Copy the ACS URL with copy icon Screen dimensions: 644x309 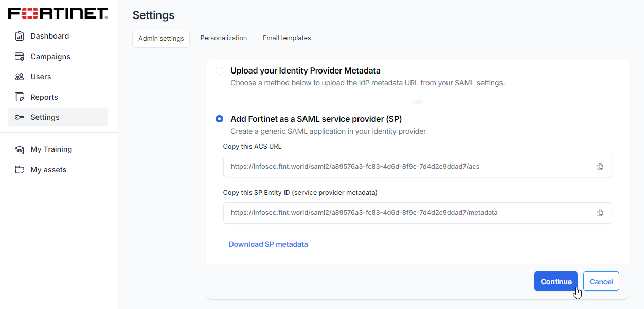(600, 167)
